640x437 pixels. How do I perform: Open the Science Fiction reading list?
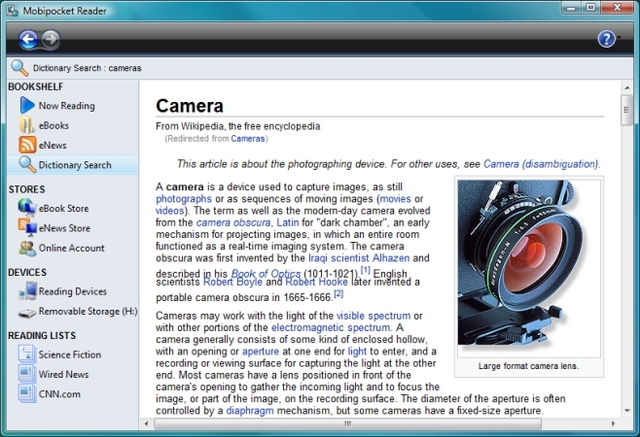coord(70,355)
